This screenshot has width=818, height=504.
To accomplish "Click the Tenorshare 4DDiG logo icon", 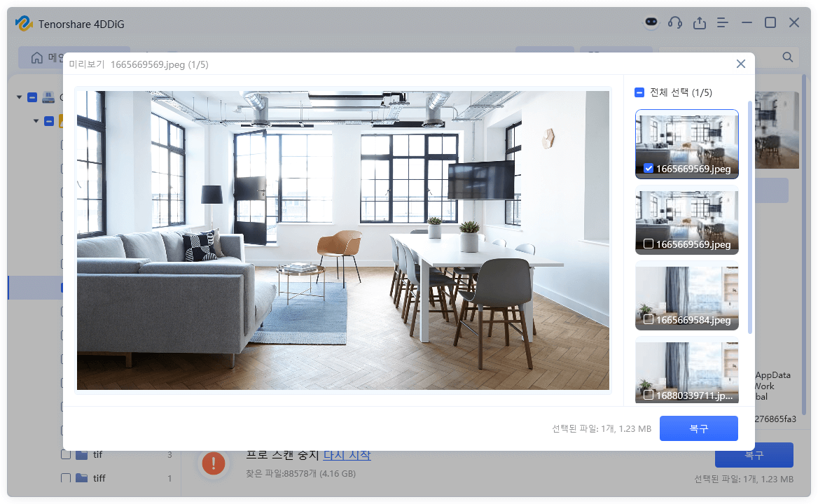I will (x=24, y=24).
